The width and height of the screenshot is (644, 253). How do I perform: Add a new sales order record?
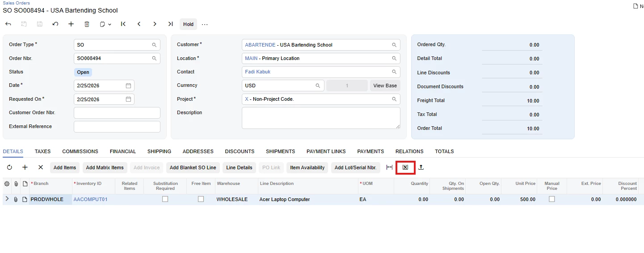point(71,24)
